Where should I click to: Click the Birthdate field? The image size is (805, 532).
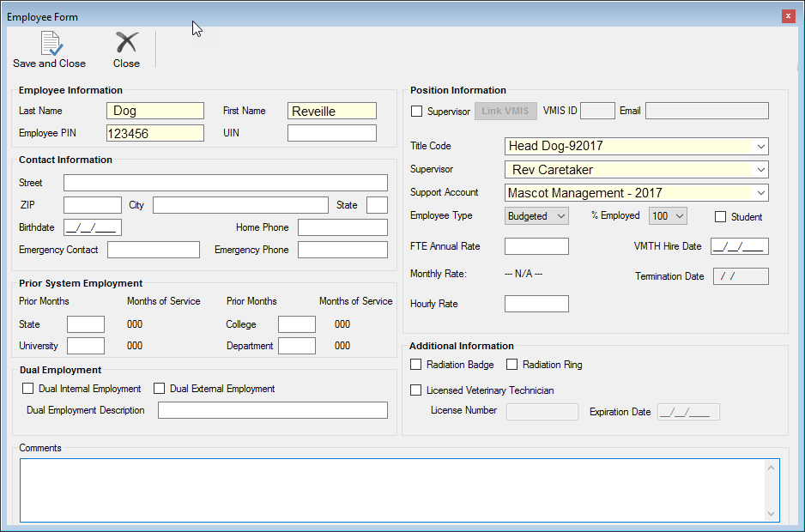(x=93, y=227)
